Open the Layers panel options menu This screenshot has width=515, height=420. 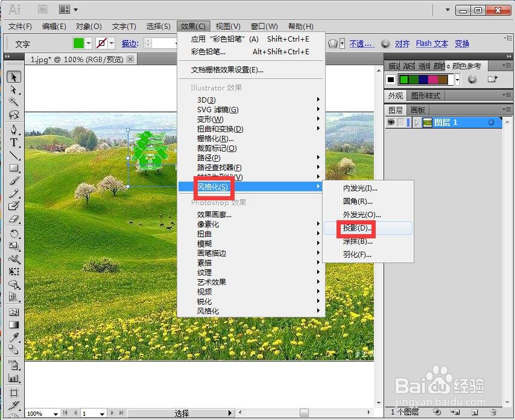[507, 109]
